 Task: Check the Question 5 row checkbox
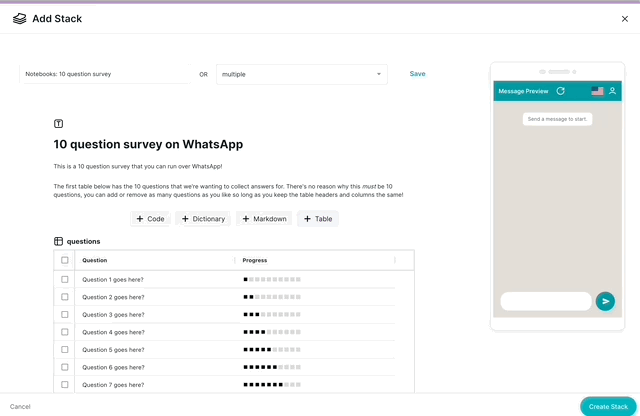[x=64, y=349]
